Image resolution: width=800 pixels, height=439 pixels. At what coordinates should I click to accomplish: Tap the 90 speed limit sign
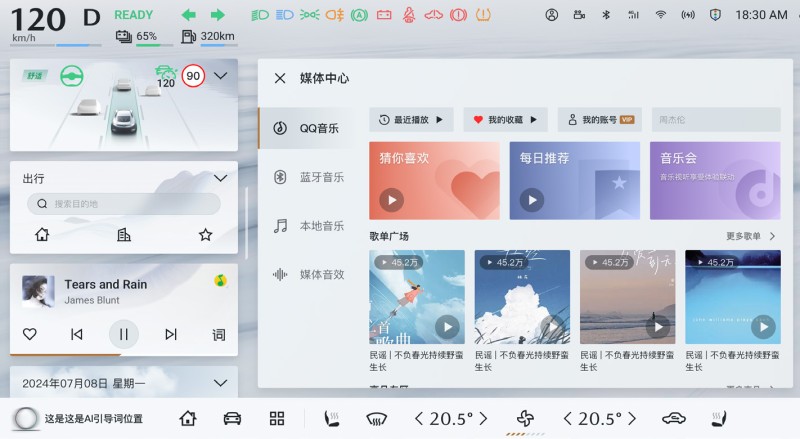(x=193, y=76)
